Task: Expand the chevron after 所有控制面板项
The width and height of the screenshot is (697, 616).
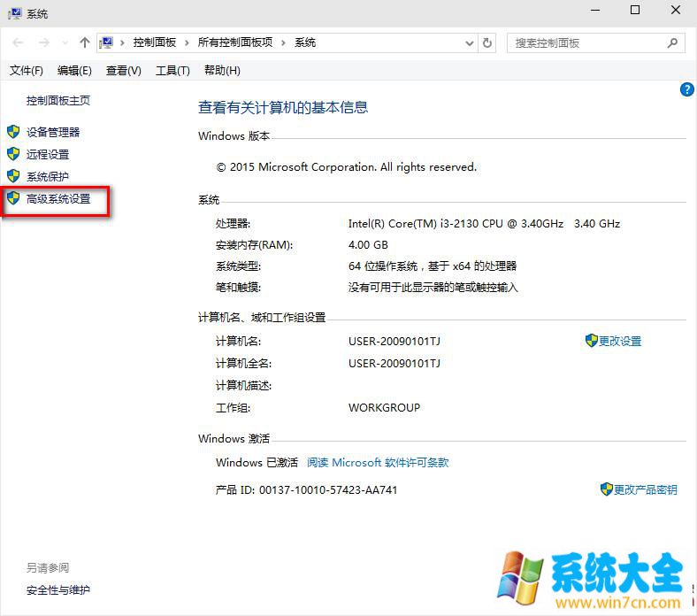Action: [x=283, y=43]
